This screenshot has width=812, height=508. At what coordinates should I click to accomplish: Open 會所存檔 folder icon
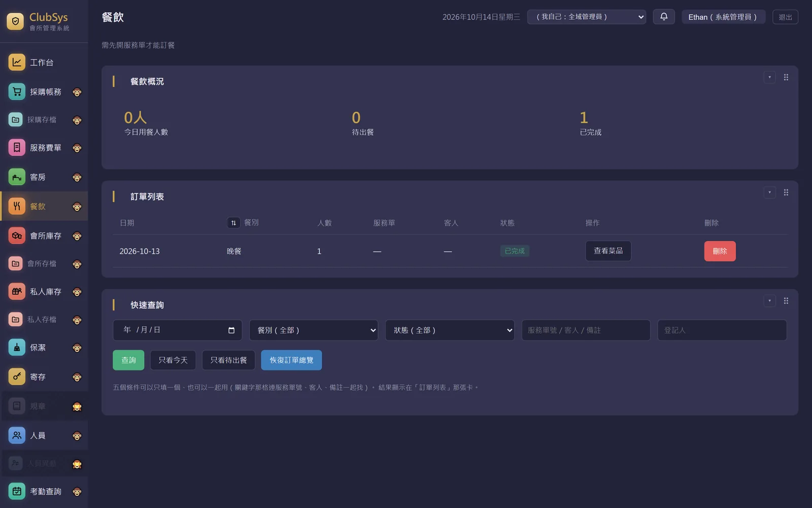pos(16,263)
